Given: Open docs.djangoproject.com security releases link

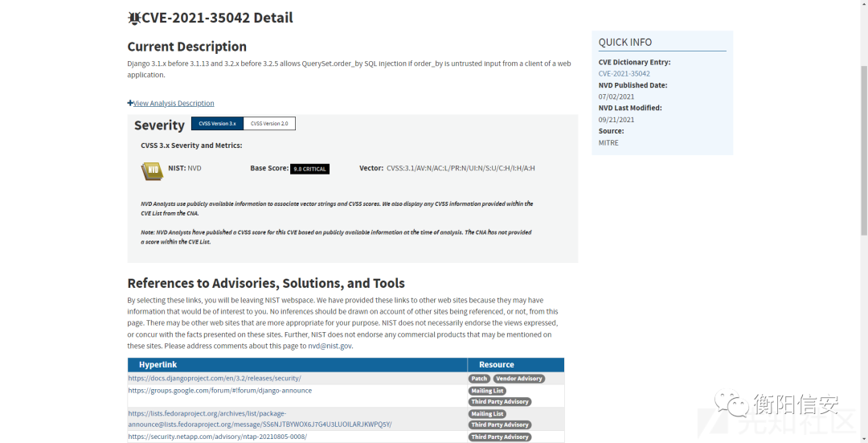Looking at the screenshot, I should click(x=215, y=378).
